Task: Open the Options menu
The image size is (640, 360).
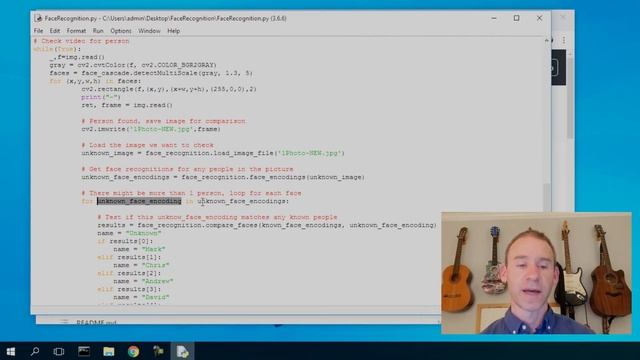Action: (x=121, y=31)
